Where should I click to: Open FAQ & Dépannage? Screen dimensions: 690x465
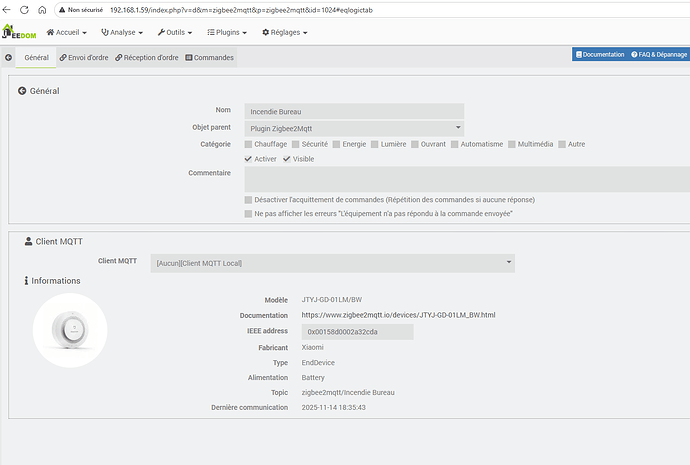click(x=659, y=55)
